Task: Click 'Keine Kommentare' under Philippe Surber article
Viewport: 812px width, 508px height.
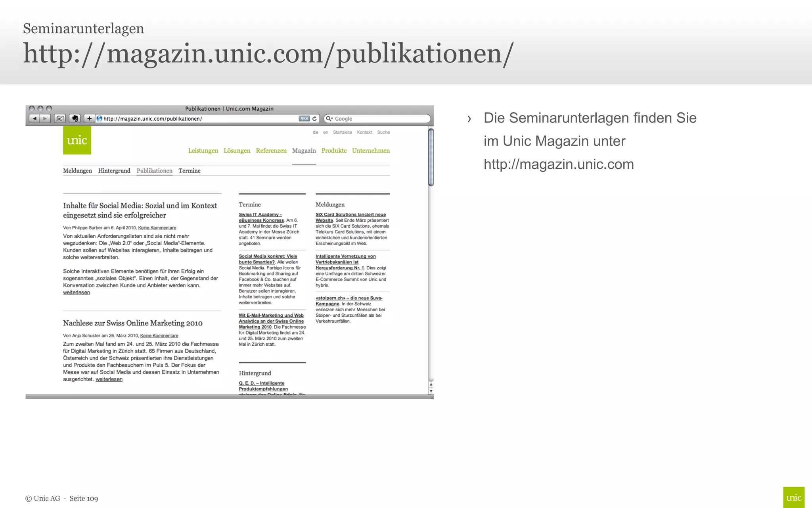Action: [157, 228]
